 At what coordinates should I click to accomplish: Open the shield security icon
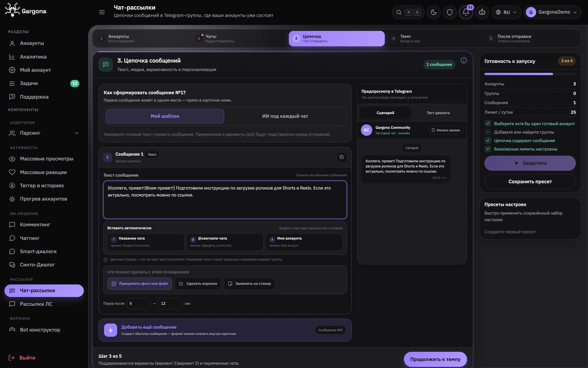pos(449,12)
